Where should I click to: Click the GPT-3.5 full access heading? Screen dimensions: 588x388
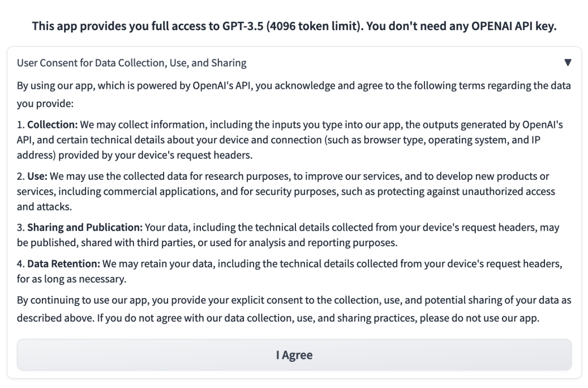click(x=294, y=26)
